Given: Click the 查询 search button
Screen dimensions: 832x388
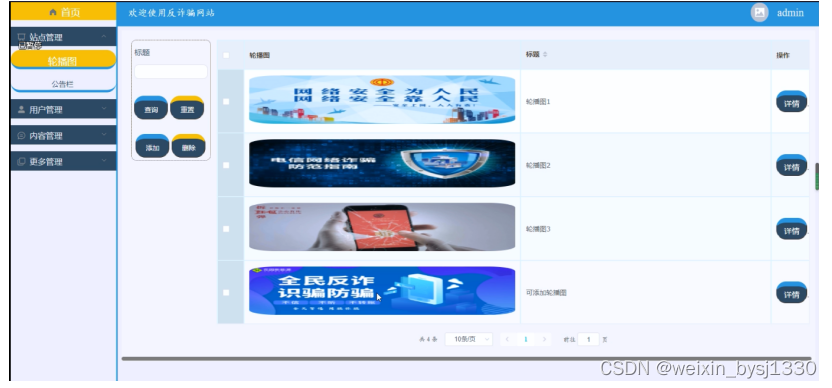Looking at the screenshot, I should (x=151, y=108).
